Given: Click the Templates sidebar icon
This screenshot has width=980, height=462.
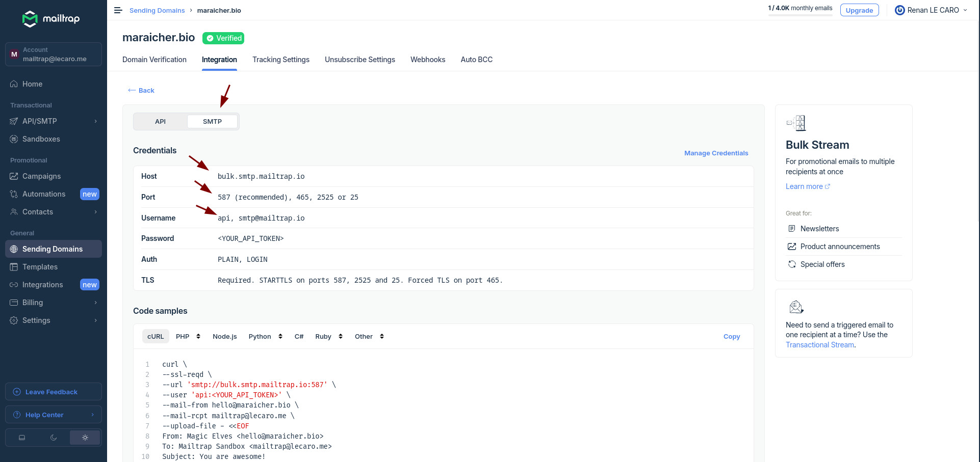Looking at the screenshot, I should (x=14, y=267).
